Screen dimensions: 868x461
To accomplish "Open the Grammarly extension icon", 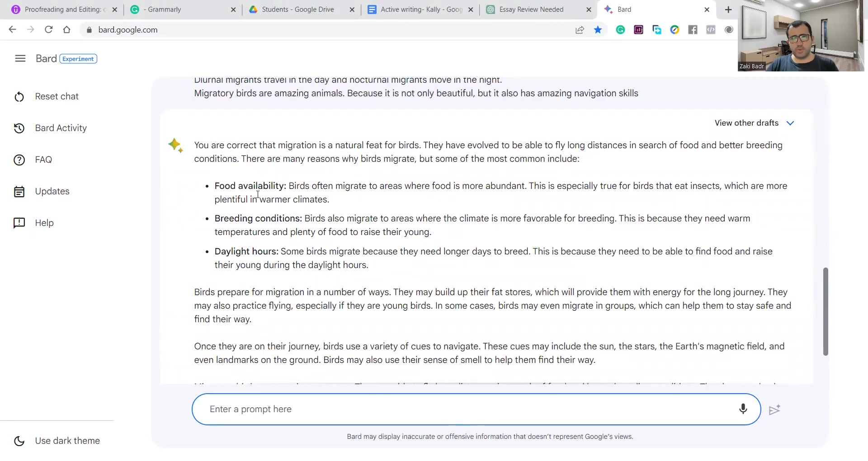I will [620, 30].
